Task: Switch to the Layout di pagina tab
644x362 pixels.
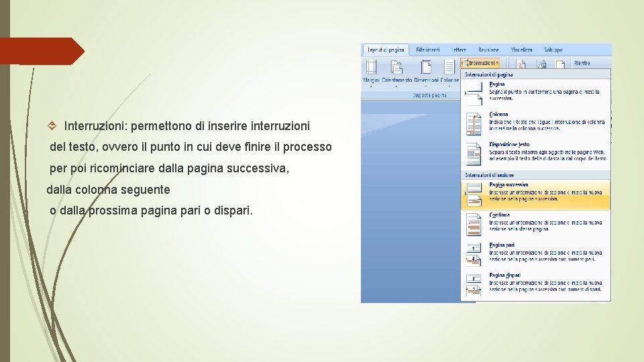Action: [x=386, y=50]
